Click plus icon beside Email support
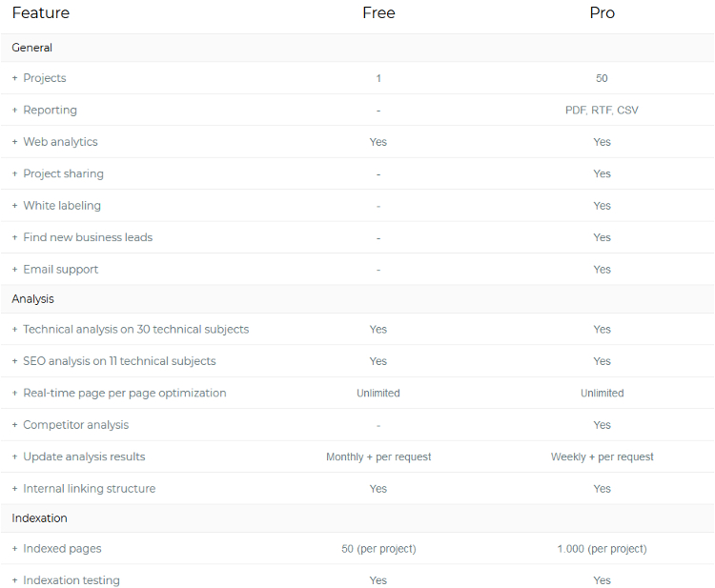Viewport: 715px width, 588px height. pyautogui.click(x=14, y=270)
